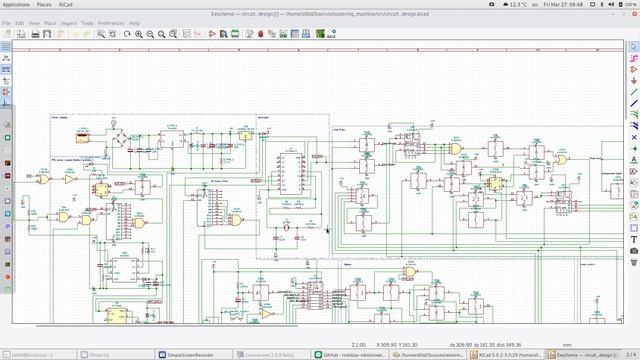Open the Edit Symbol Fields table
This screenshot has height=360, width=640.
[x=295, y=34]
